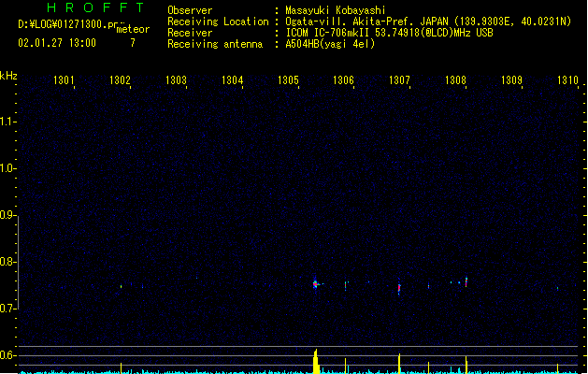Screen dimensions: 588x374
Task: Click the 1310 time axis label
Action: coord(567,79)
